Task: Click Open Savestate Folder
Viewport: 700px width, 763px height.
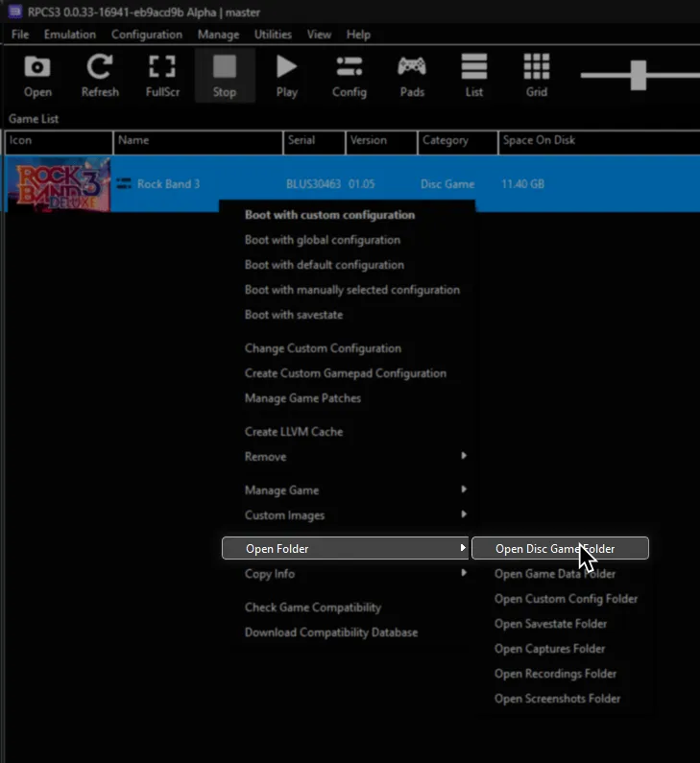Action: pyautogui.click(x=560, y=624)
